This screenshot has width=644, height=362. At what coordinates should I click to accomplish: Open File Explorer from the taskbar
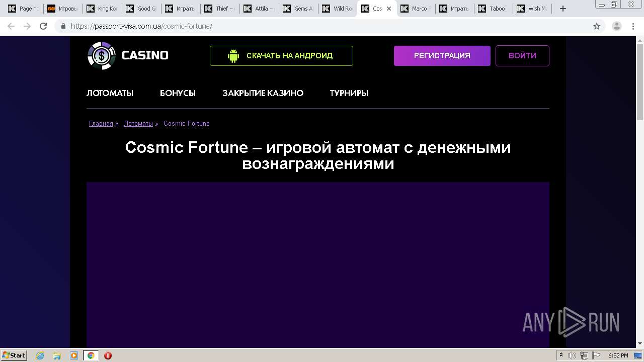[x=57, y=355]
